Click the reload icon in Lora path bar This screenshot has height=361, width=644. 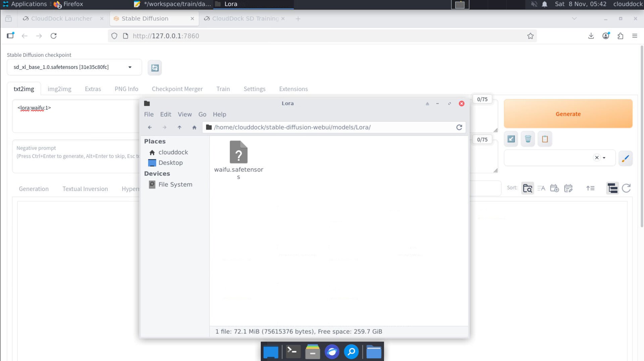tap(459, 127)
